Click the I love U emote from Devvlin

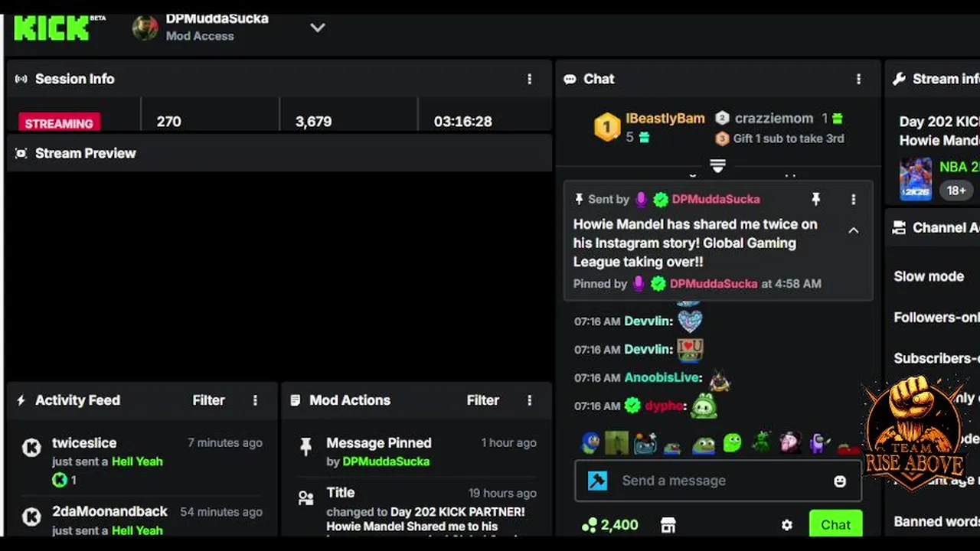click(690, 349)
